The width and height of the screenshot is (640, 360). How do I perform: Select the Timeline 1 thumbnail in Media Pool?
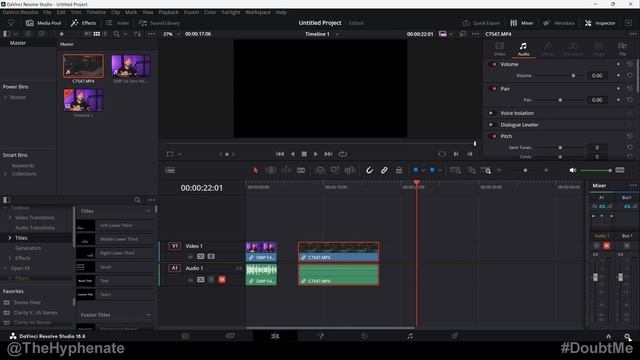(x=83, y=100)
